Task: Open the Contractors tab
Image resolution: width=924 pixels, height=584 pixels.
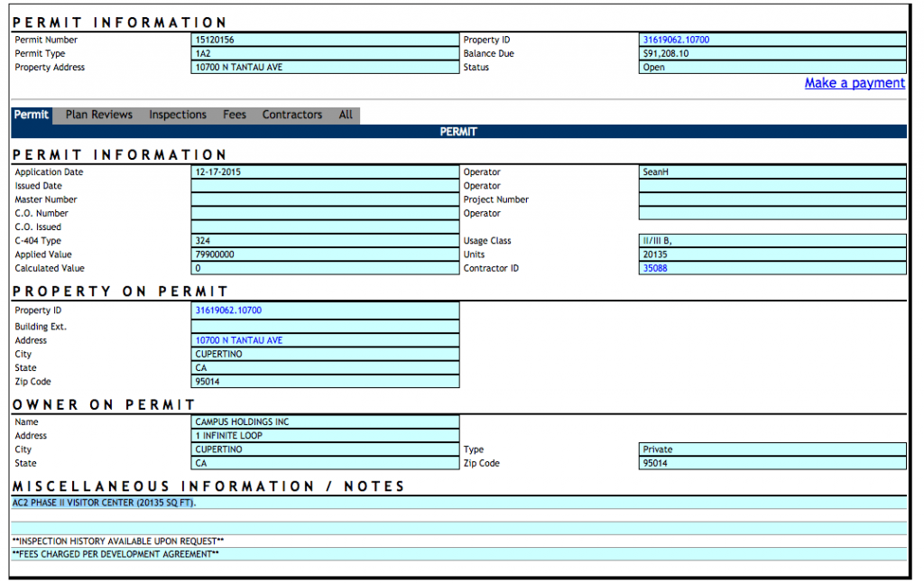Action: pyautogui.click(x=291, y=115)
